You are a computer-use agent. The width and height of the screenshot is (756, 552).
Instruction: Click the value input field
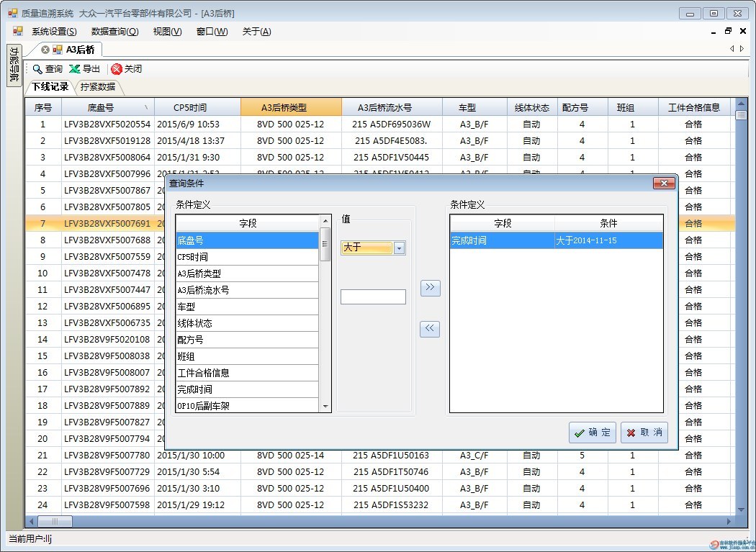pyautogui.click(x=373, y=297)
